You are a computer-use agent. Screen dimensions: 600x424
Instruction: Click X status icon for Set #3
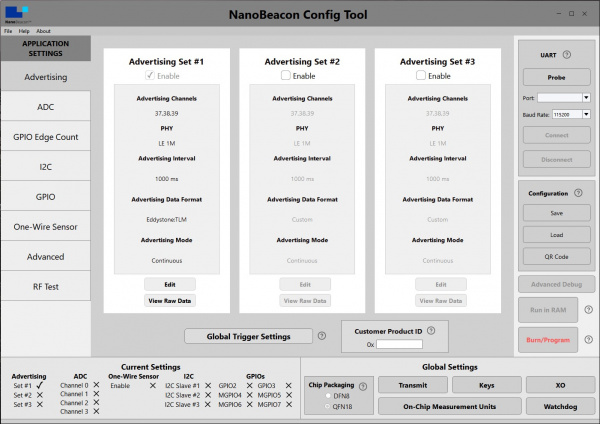[x=39, y=404]
